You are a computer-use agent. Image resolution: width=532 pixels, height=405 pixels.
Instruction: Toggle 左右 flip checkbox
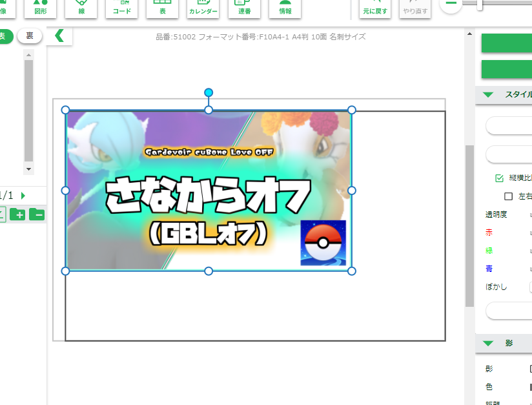tap(508, 196)
